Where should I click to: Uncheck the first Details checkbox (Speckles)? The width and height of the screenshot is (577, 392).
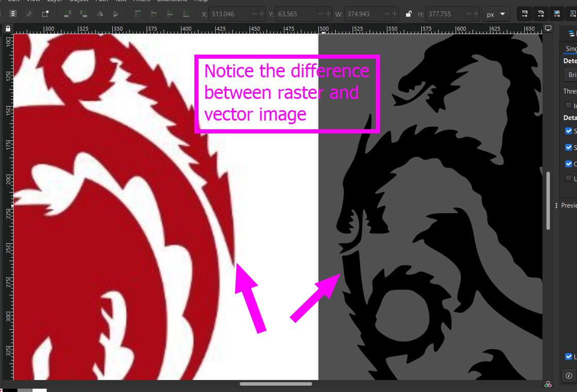pyautogui.click(x=569, y=131)
